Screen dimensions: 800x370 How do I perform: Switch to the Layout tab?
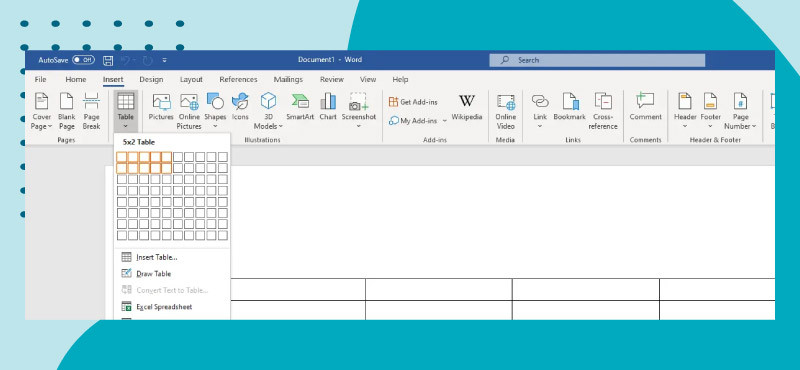pos(191,80)
